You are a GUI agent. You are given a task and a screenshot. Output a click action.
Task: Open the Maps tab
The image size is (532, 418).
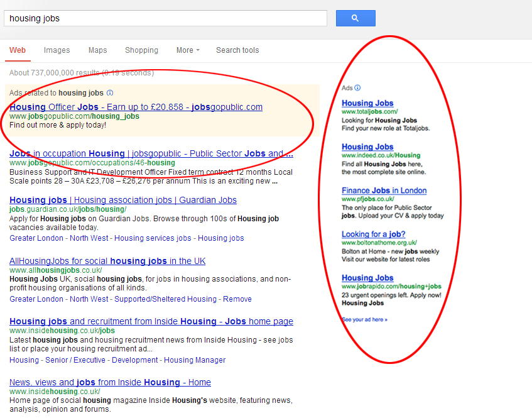click(x=98, y=50)
